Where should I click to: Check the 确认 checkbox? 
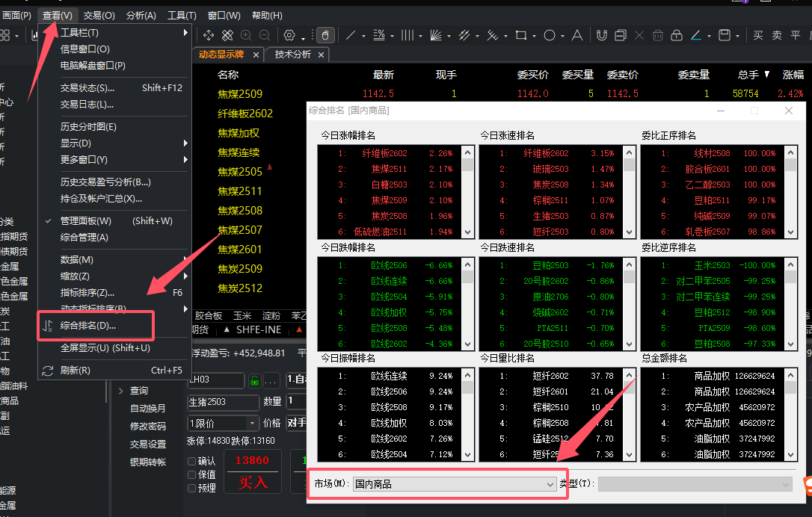(x=191, y=461)
